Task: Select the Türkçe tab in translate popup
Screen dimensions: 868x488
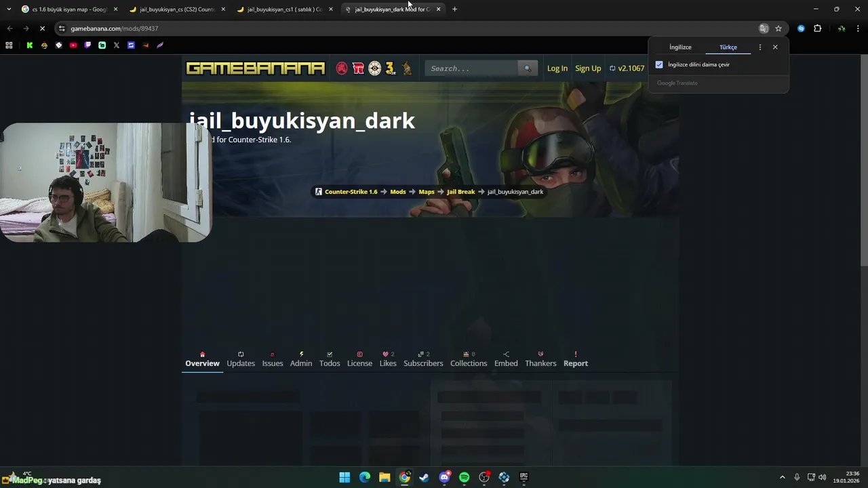Action: (x=728, y=47)
